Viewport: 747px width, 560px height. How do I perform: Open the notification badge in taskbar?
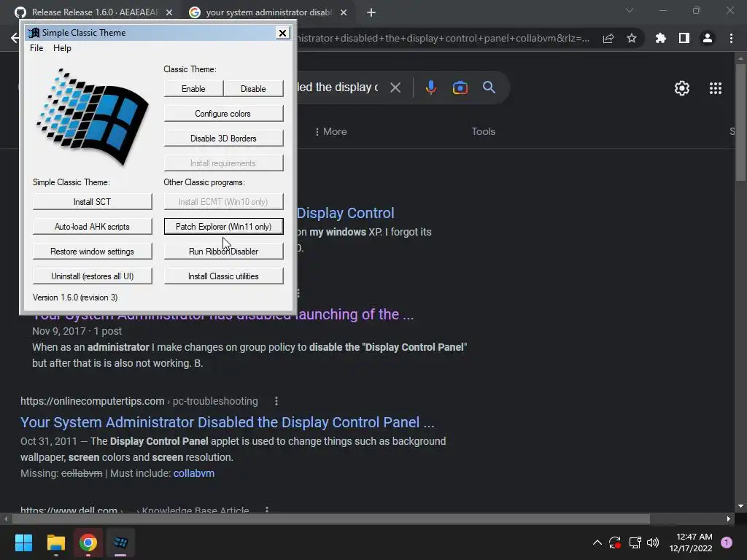click(x=727, y=542)
